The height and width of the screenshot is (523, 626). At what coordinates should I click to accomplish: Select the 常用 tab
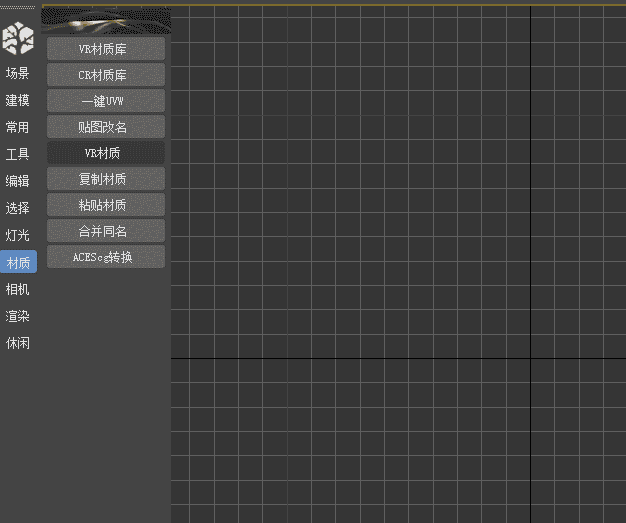(x=18, y=127)
